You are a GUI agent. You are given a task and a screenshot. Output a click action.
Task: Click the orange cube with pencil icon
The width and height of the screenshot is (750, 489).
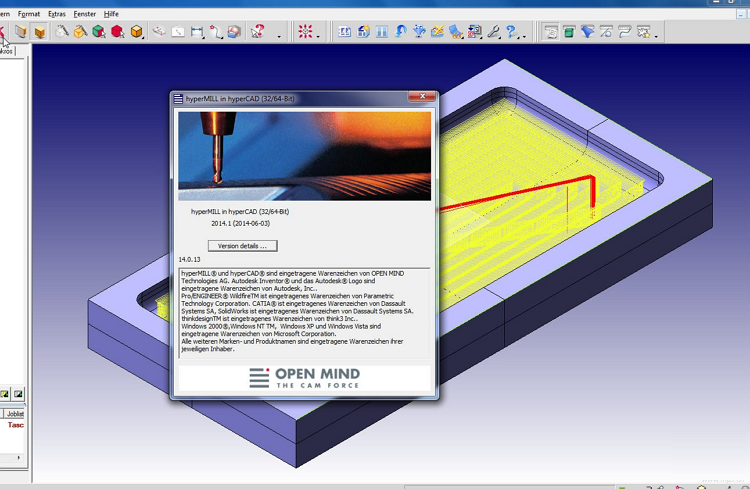80,32
